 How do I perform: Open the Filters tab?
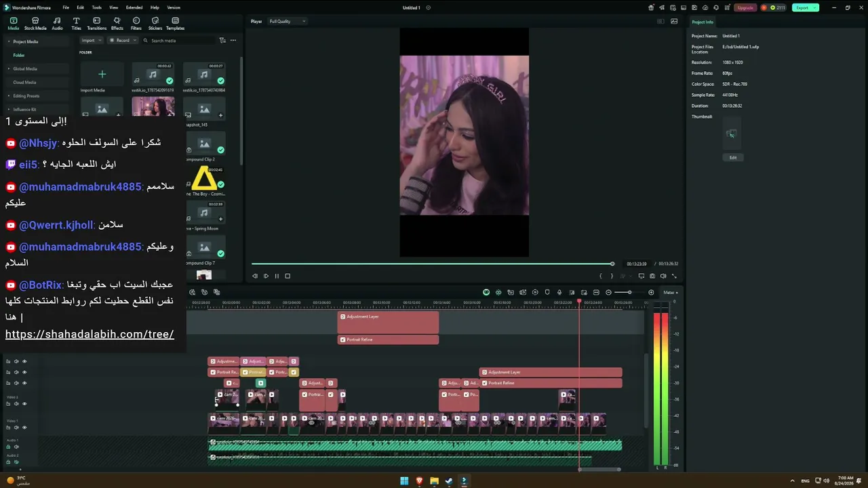(136, 24)
